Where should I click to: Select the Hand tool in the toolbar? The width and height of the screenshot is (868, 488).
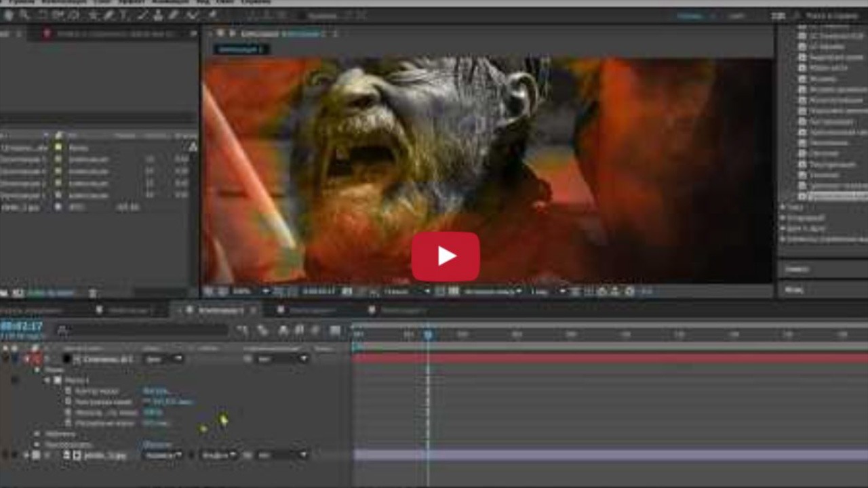(x=8, y=14)
